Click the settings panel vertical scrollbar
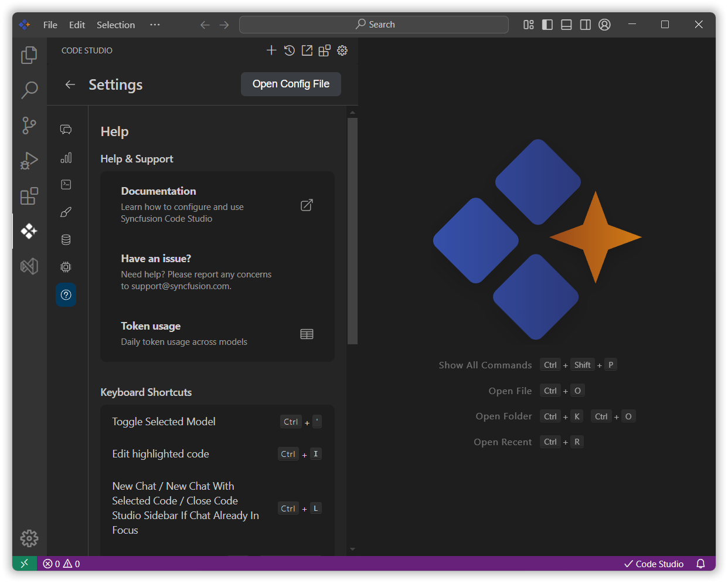This screenshot has height=583, width=728. click(352, 231)
